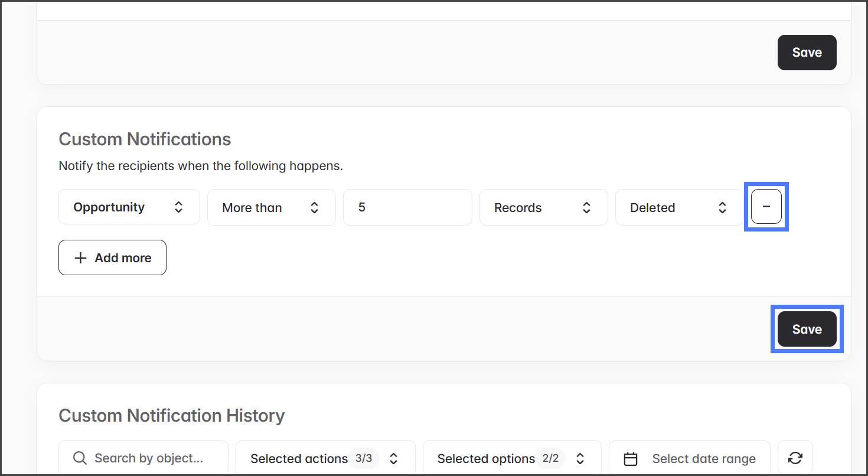The image size is (868, 476).
Task: Click the magnifier icon in the search box
Action: [x=80, y=458]
